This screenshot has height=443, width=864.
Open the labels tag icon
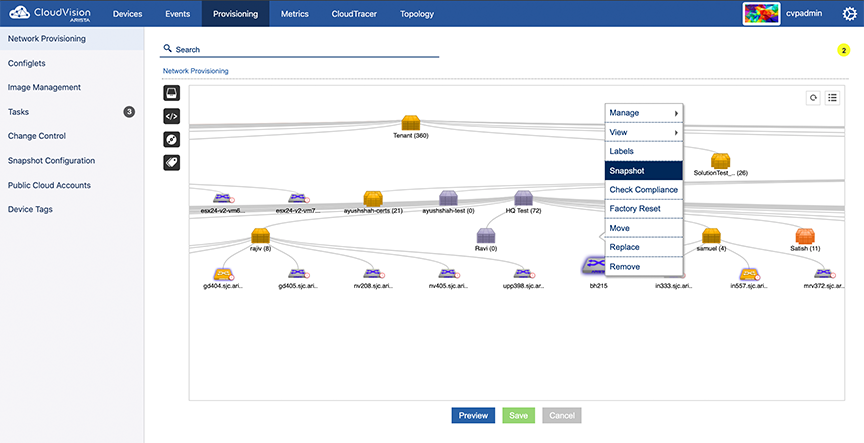[x=171, y=162]
